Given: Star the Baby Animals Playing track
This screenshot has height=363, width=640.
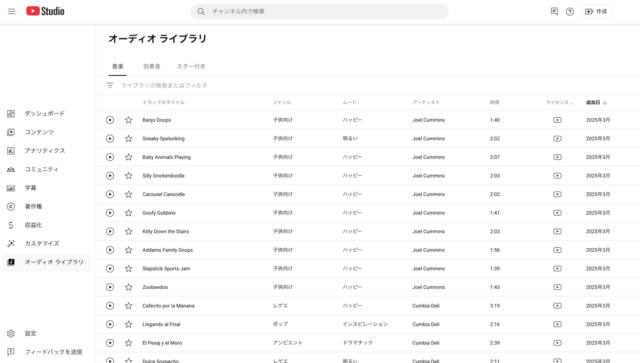Looking at the screenshot, I should (x=129, y=157).
